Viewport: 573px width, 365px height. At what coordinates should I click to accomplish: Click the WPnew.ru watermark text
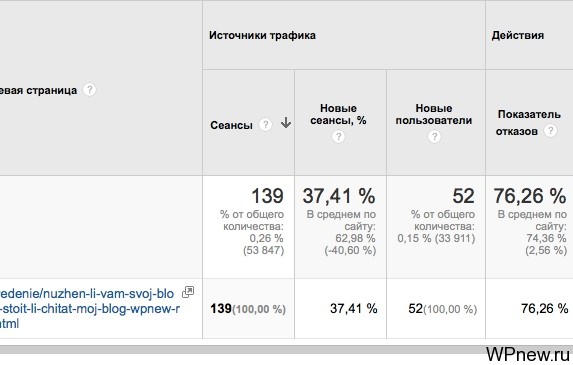pos(527,354)
